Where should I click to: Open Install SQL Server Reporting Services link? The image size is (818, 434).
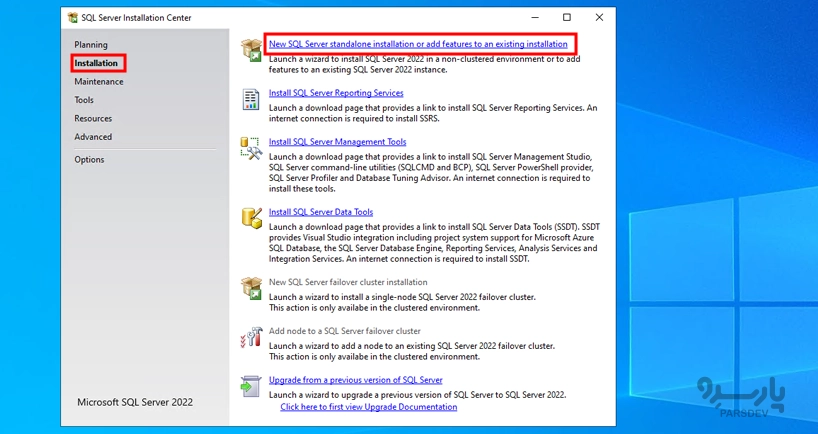(336, 93)
